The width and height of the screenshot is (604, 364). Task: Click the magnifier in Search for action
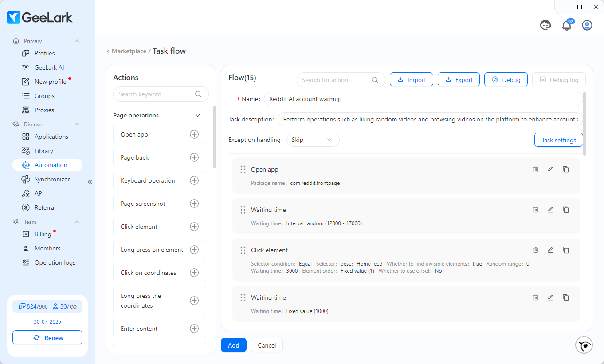(375, 80)
